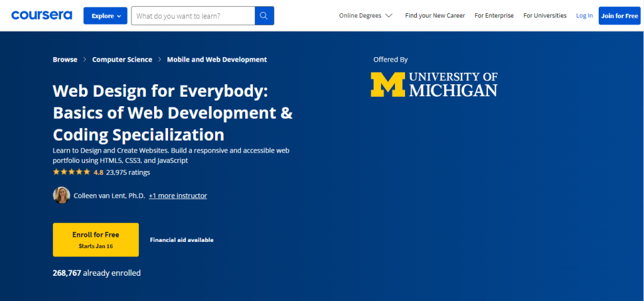This screenshot has height=301, width=644.
Task: Click Colleen van Lent's profile photo
Action: click(x=62, y=195)
